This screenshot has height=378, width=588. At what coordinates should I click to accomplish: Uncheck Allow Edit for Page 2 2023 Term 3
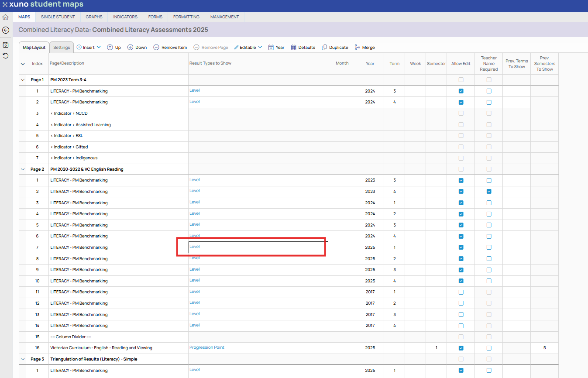coord(461,180)
